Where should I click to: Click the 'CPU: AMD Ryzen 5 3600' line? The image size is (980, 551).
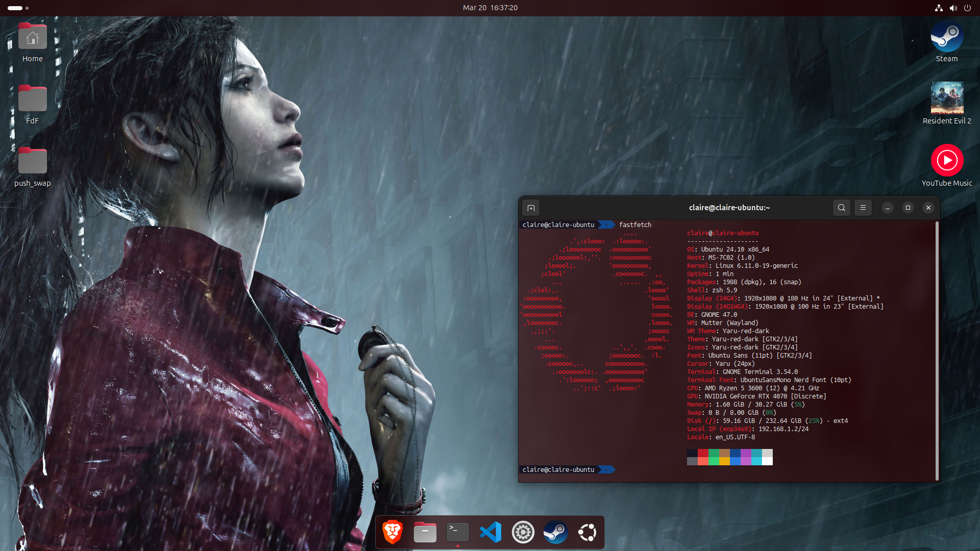[753, 388]
